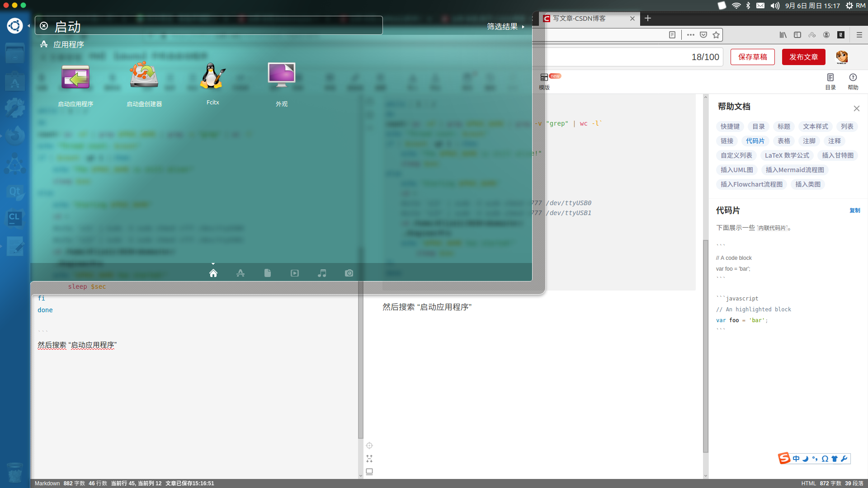Select 代码片 help topic tag

click(755, 141)
